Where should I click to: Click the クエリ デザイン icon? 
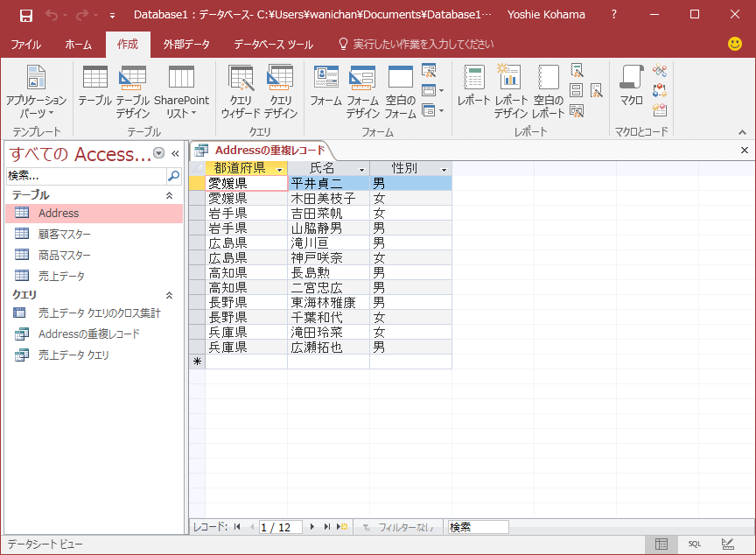pos(280,92)
